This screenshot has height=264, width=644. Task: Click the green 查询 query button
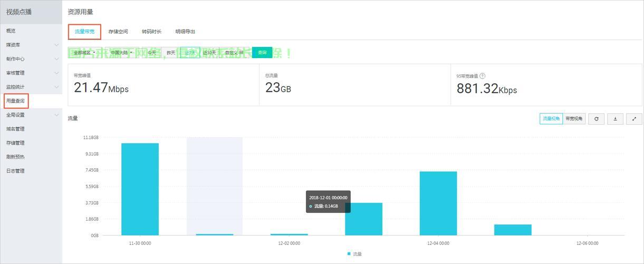pos(262,53)
